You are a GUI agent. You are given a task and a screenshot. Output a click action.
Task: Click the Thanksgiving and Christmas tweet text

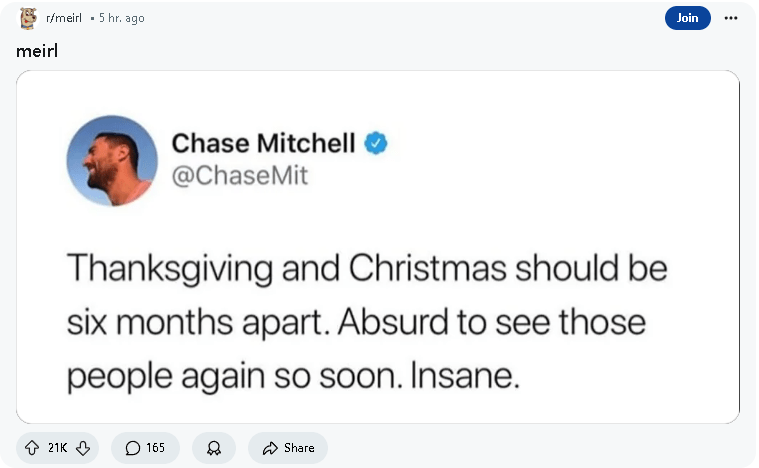(x=366, y=323)
